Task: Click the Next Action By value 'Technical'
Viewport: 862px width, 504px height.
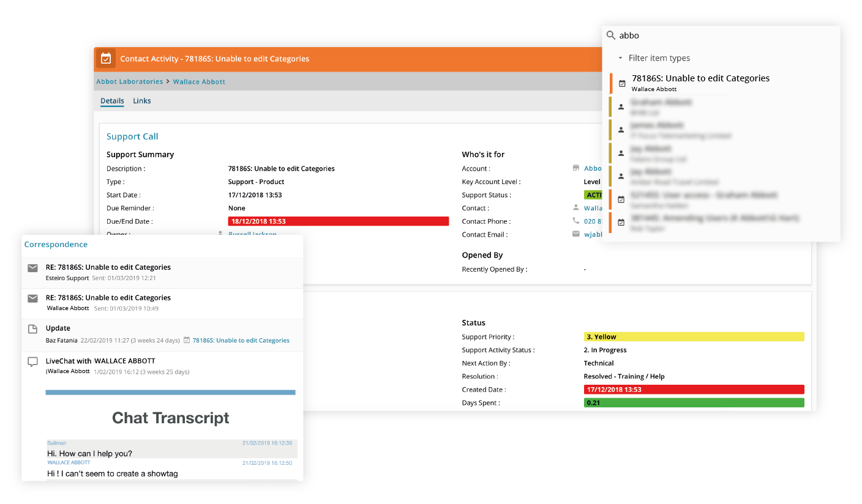Action: click(x=599, y=363)
